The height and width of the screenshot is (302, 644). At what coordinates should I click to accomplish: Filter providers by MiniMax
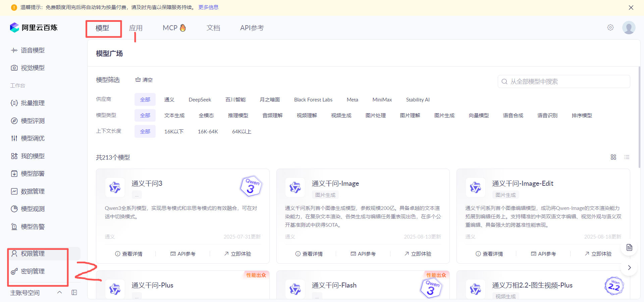pos(382,100)
